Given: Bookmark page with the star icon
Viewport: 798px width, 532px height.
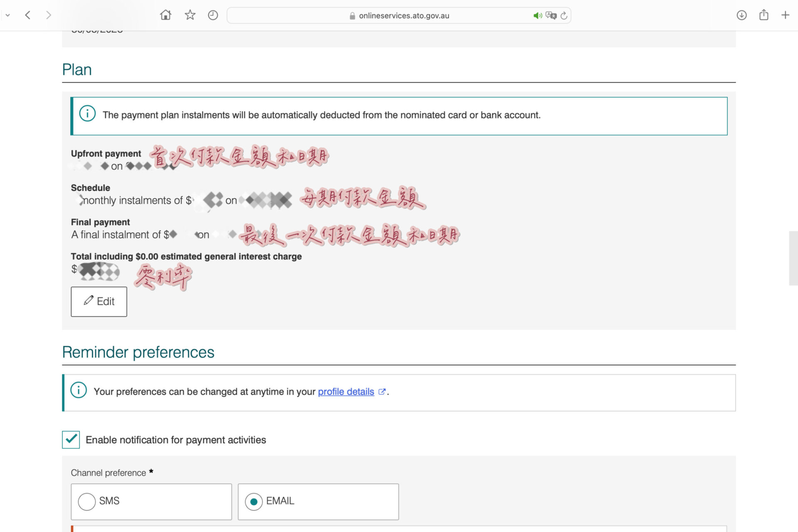Looking at the screenshot, I should tap(190, 15).
